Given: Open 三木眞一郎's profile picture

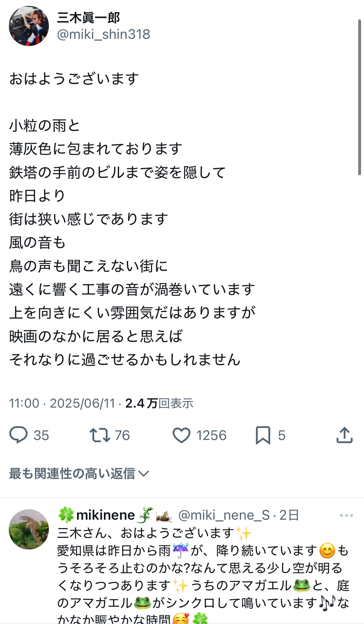Looking at the screenshot, I should [x=29, y=26].
